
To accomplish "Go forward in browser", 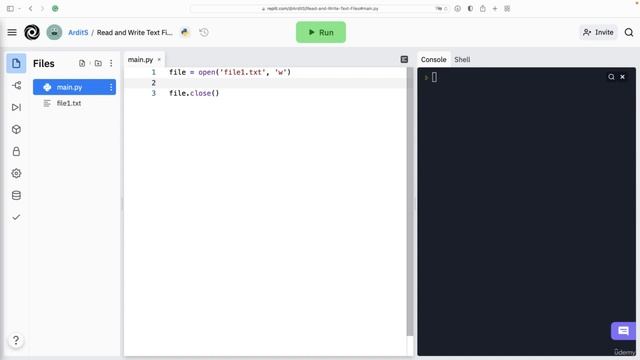I will (42, 8).
